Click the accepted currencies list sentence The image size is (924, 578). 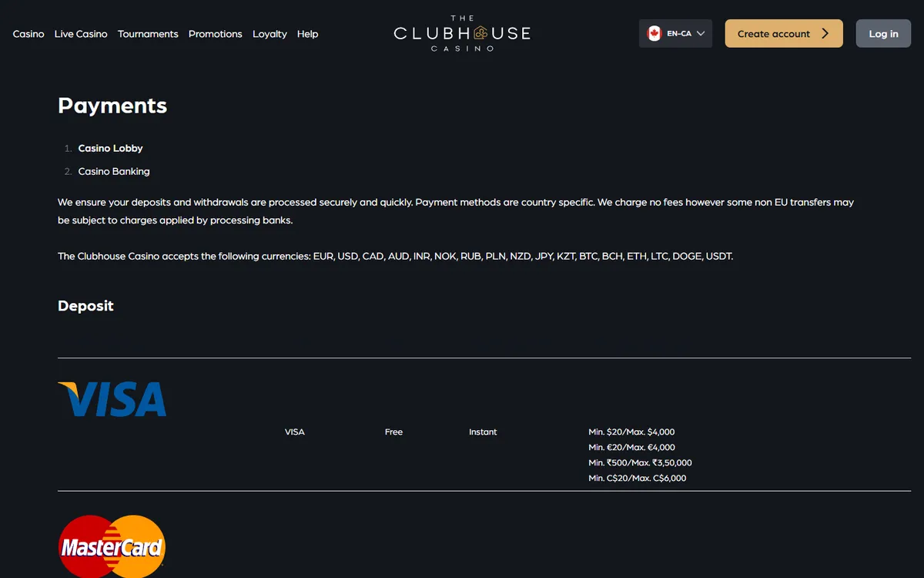click(x=396, y=256)
